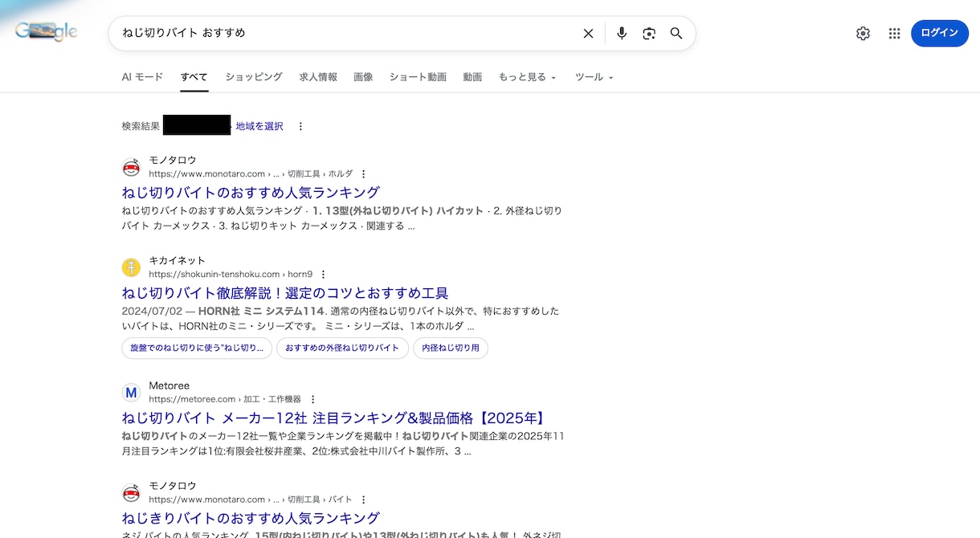Switch to 画像 tab
The width and height of the screenshot is (980, 538).
coord(363,77)
